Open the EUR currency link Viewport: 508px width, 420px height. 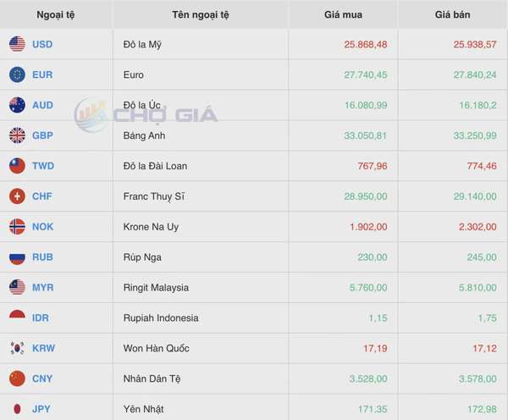[x=42, y=75]
